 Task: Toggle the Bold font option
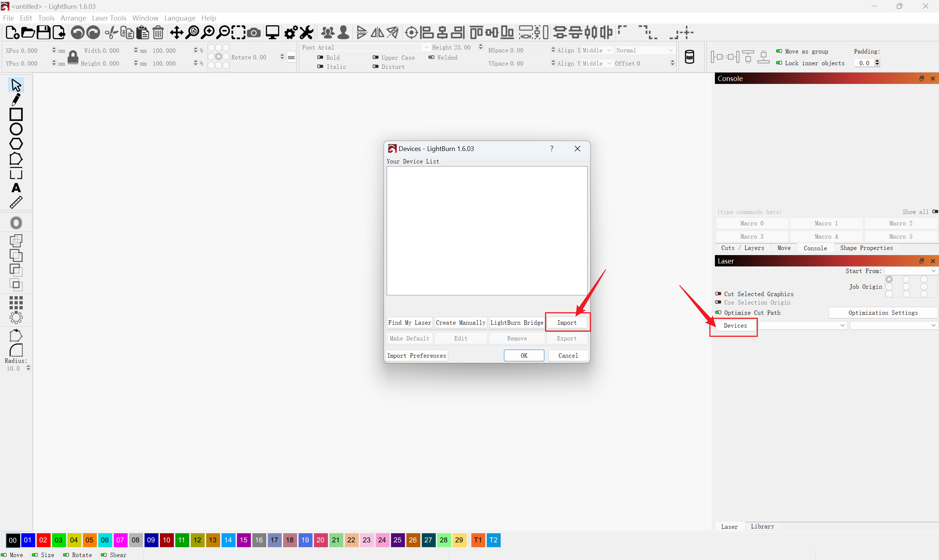click(x=320, y=58)
